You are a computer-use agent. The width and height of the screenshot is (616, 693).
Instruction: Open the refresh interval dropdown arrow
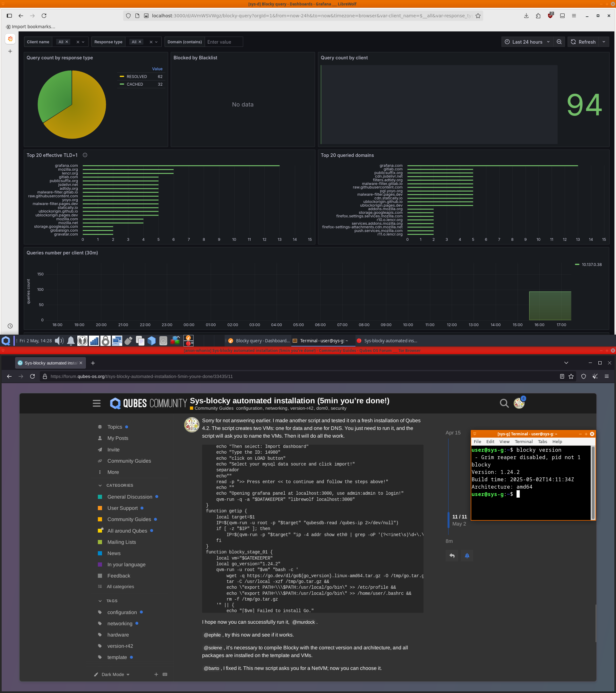pyautogui.click(x=604, y=42)
